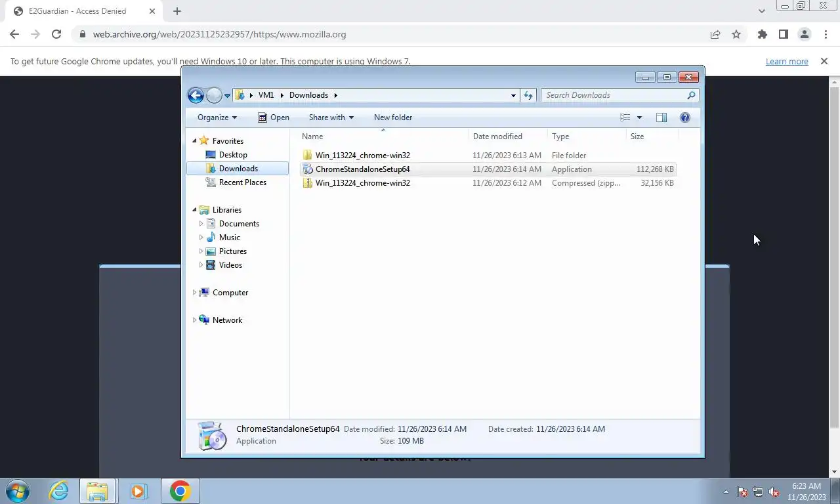Expand the Documents library
This screenshot has width=840, height=504.
[201, 224]
